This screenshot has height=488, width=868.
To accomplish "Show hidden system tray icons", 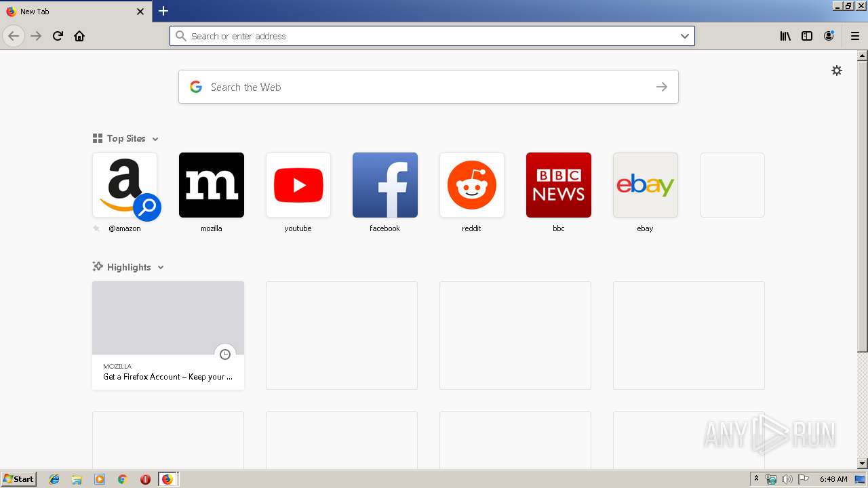I will click(x=756, y=479).
